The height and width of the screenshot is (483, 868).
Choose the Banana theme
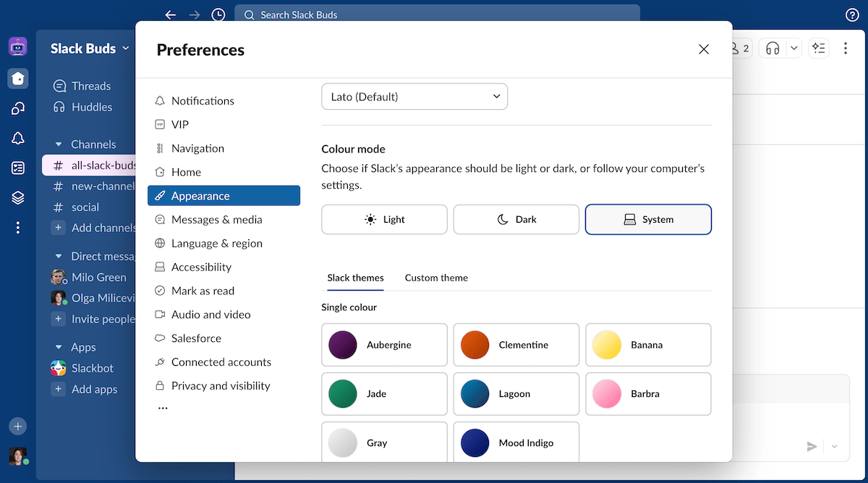point(648,345)
